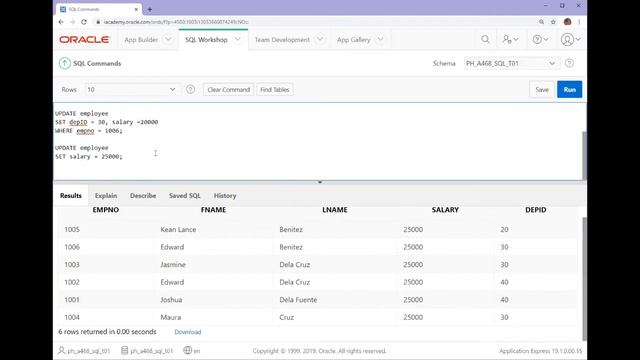Open the administration user-key menu
Viewport: 640px width, 360px height.
[x=510, y=39]
